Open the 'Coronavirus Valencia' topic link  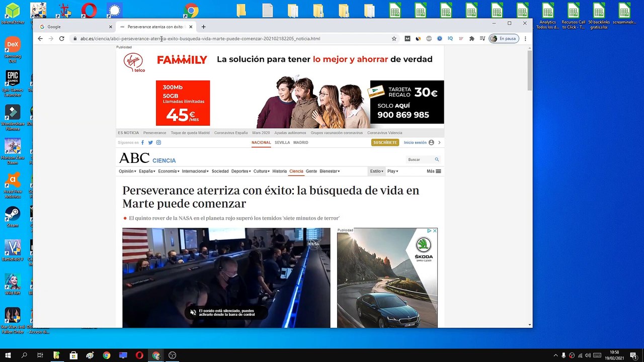coord(385,133)
